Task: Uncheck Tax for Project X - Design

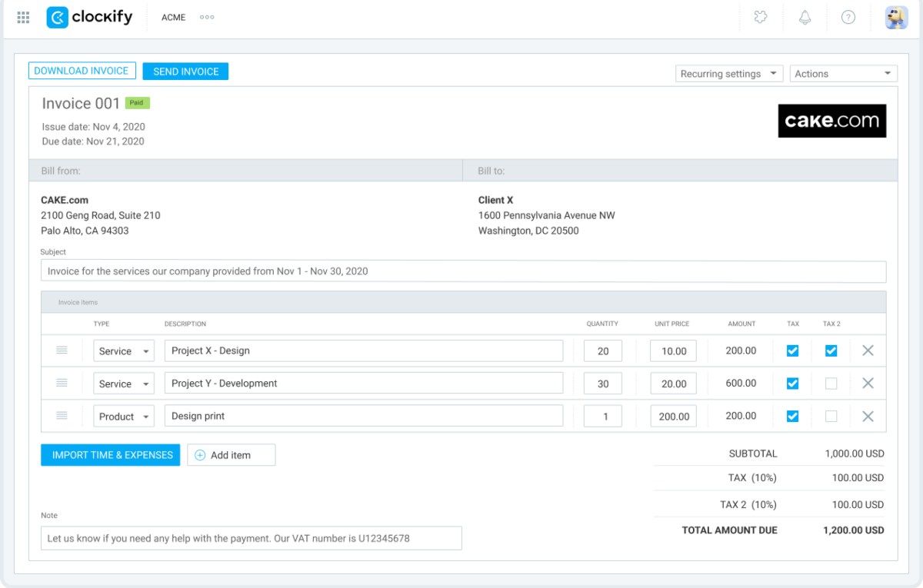Action: pos(792,350)
